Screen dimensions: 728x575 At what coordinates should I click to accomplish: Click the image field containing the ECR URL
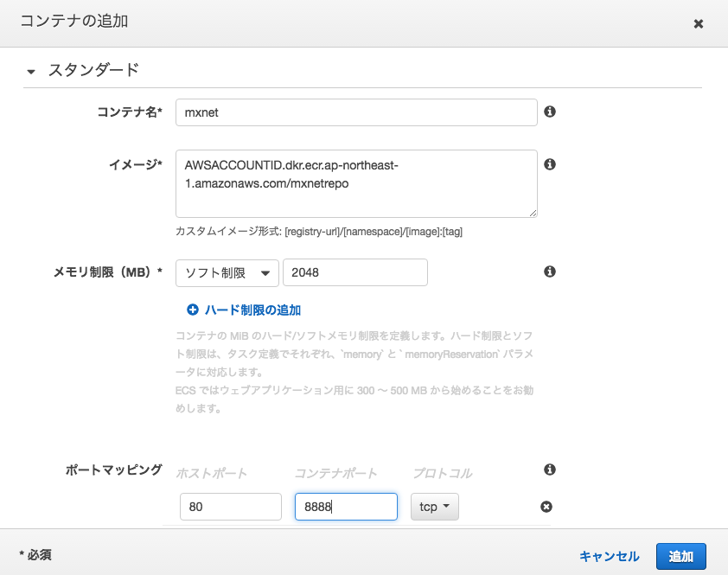coord(356,183)
